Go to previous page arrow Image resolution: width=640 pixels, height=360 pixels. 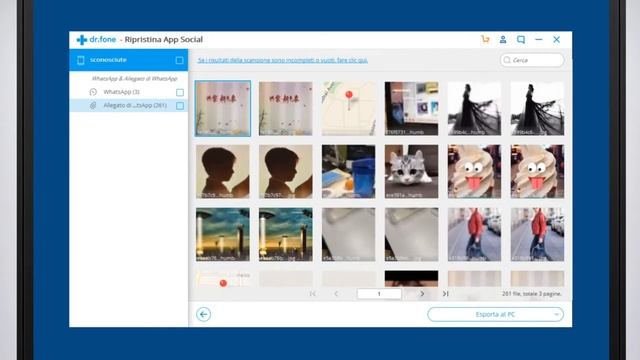tap(336, 293)
